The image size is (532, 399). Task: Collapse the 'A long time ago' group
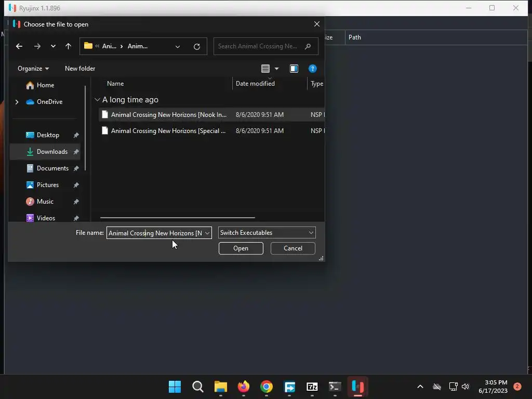click(x=97, y=99)
